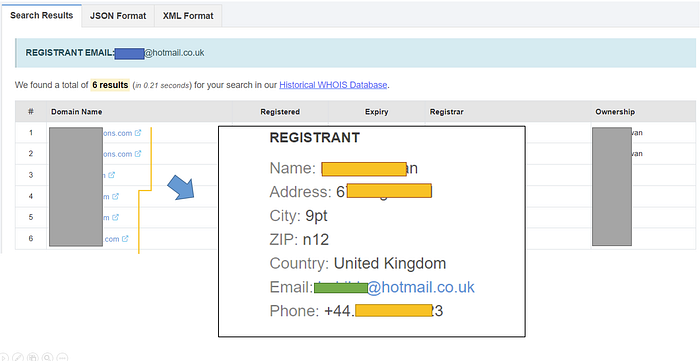
Task: Click the Registered column header
Action: point(280,112)
